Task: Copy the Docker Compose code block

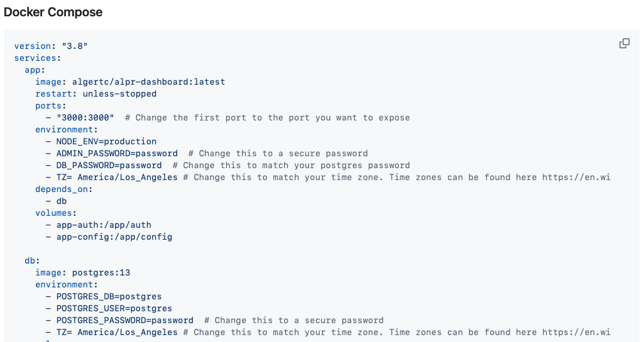Action: tap(625, 43)
